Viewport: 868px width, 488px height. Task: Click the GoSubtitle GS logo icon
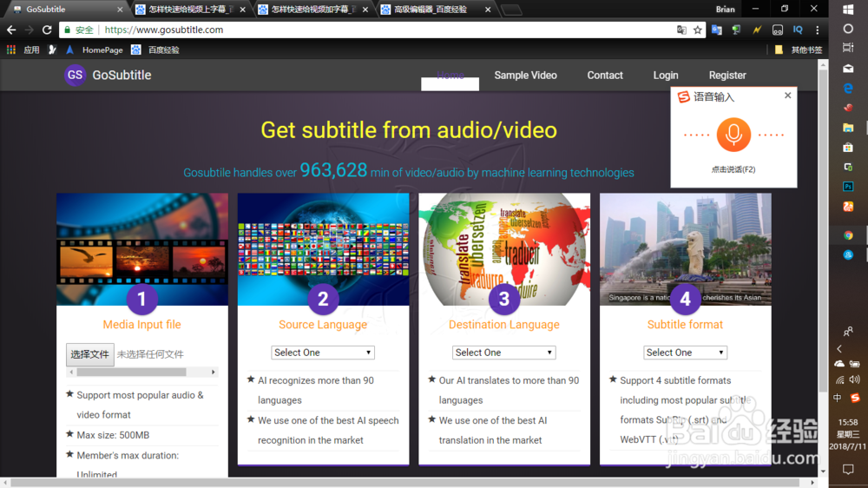(x=75, y=76)
